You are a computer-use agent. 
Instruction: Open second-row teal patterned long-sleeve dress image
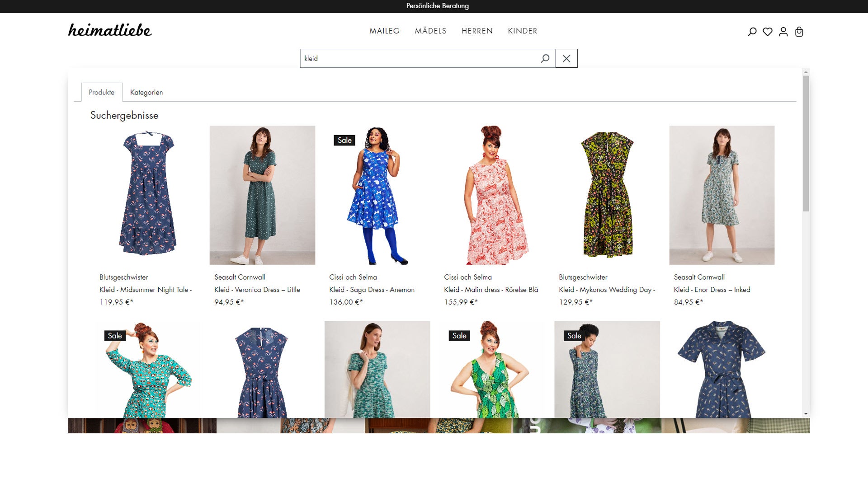click(x=147, y=370)
